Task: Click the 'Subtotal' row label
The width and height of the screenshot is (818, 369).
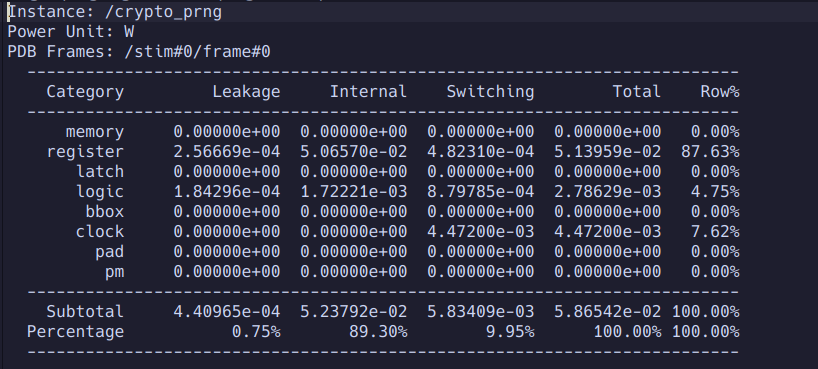Action: click(85, 312)
